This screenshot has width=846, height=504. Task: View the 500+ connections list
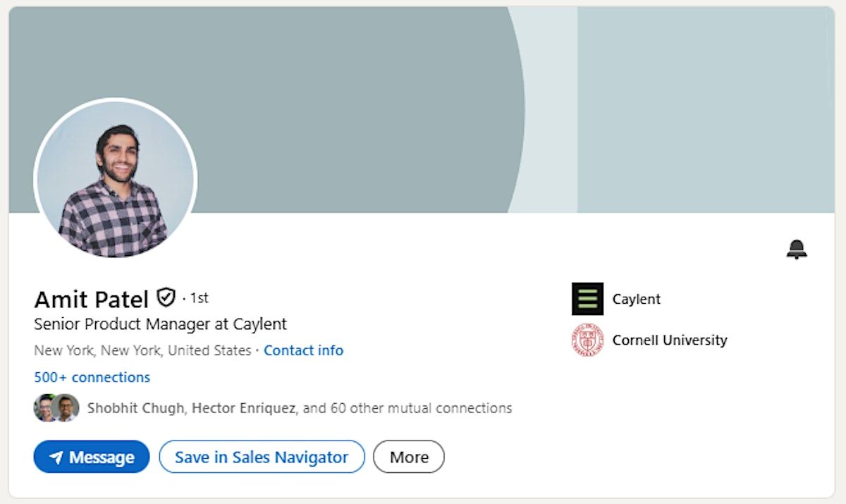[92, 377]
